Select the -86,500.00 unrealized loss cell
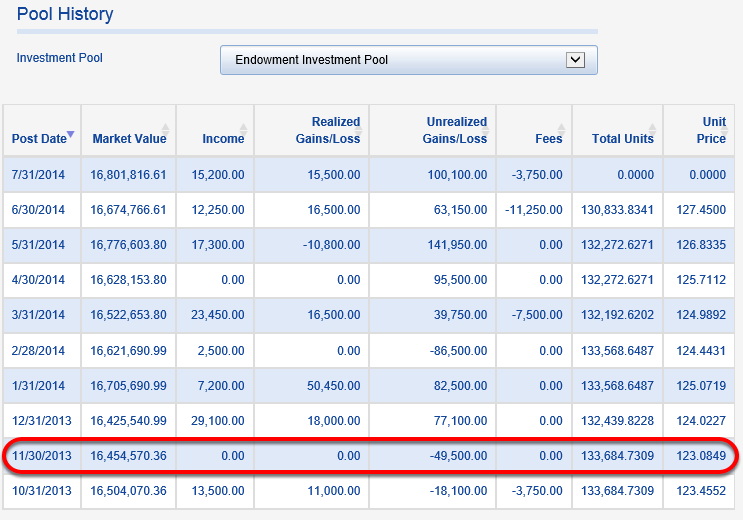Screen dimensions: 743x520 pos(458,351)
